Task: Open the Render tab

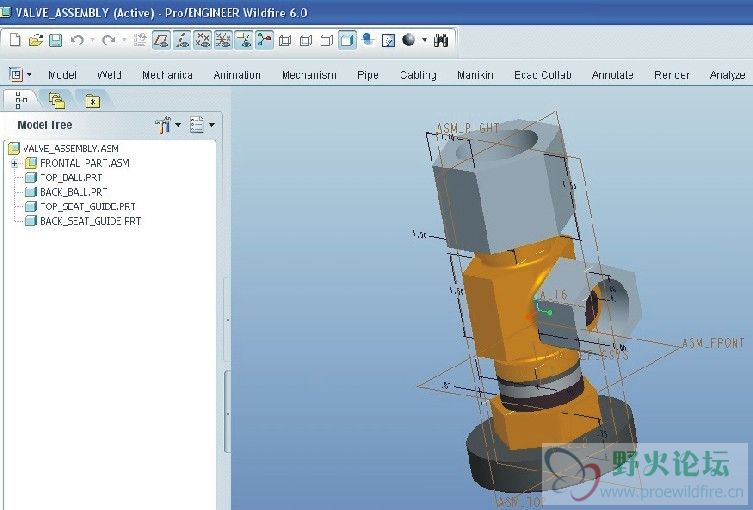Action: pyautogui.click(x=672, y=75)
